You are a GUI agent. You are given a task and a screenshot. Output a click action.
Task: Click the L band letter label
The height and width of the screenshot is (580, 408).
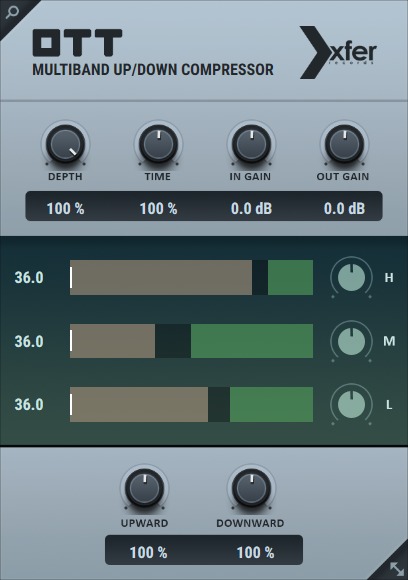click(389, 405)
